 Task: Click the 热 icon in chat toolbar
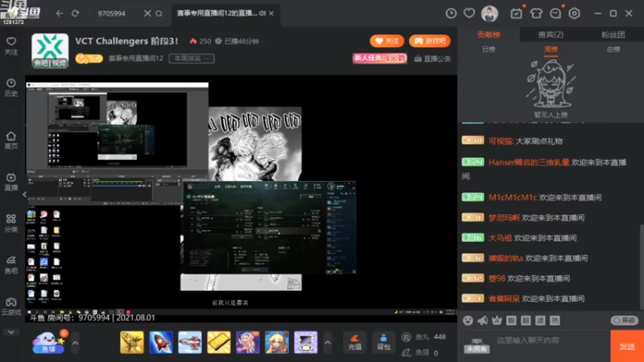(x=555, y=320)
